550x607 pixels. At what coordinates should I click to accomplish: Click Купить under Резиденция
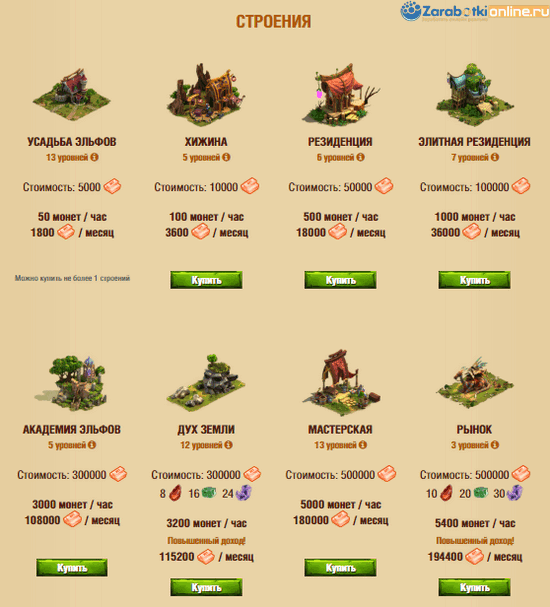[x=340, y=280]
